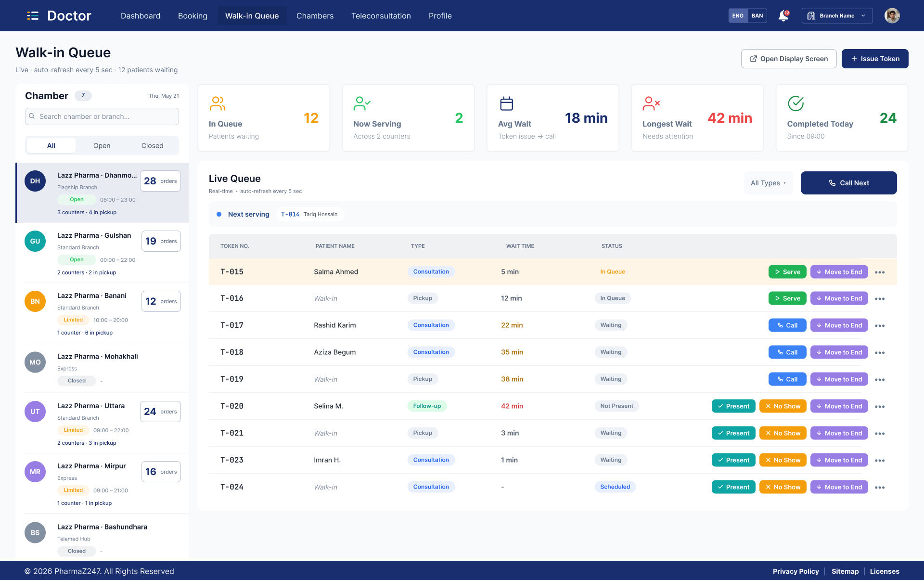Open the All Types filter dropdown

[x=768, y=183]
